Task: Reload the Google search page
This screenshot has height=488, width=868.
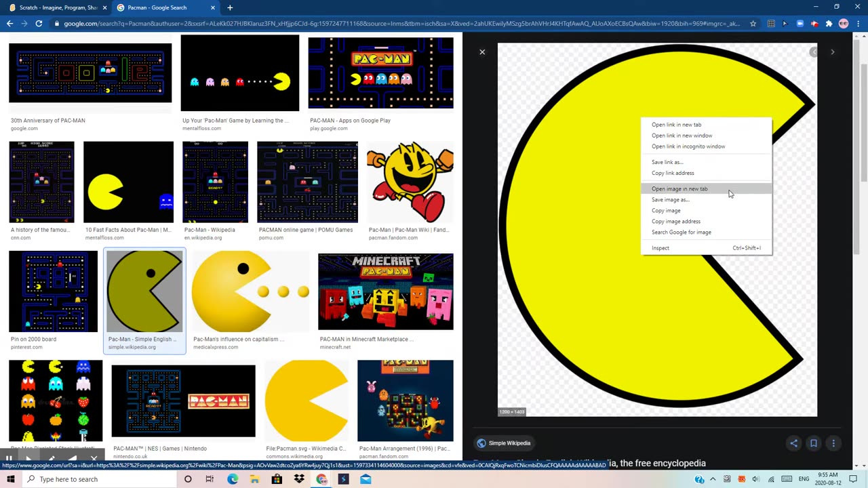Action: coord(39,24)
